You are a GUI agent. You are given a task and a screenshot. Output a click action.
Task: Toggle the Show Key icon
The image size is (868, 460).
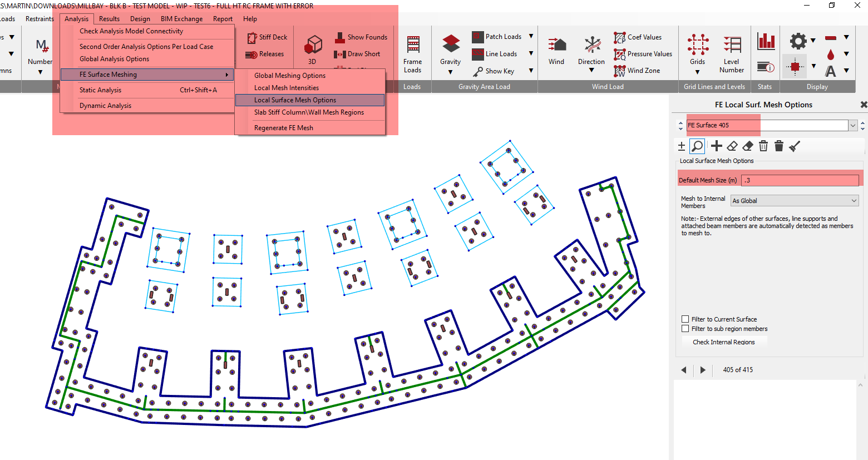(478, 71)
